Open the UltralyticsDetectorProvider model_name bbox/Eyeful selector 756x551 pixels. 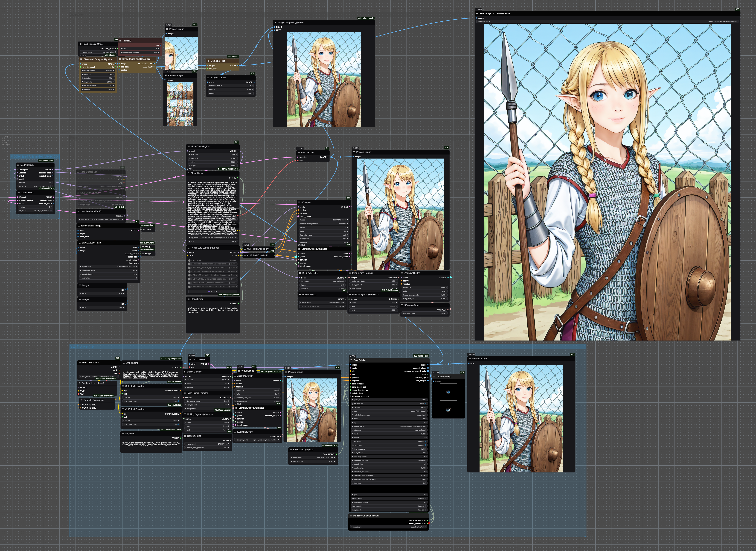coord(389,527)
